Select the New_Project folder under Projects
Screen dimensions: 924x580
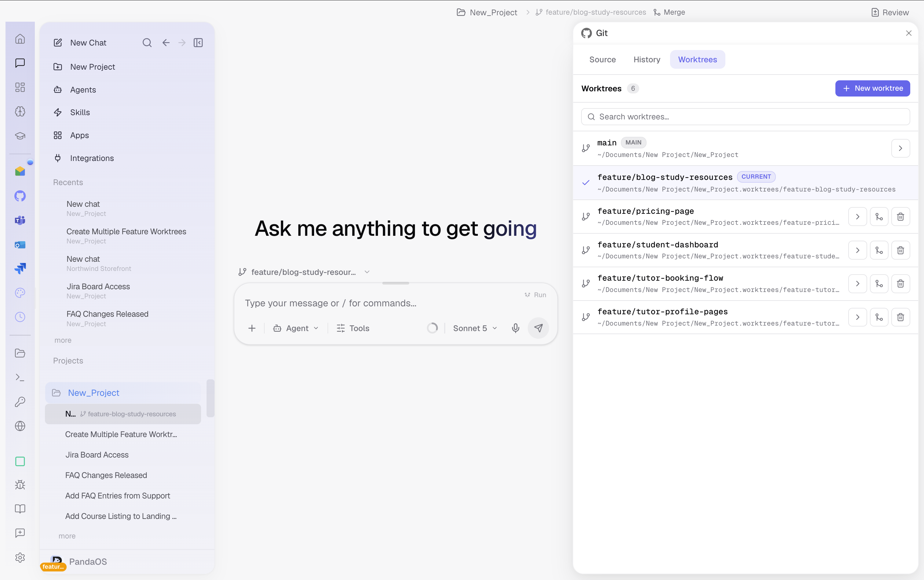coord(123,393)
